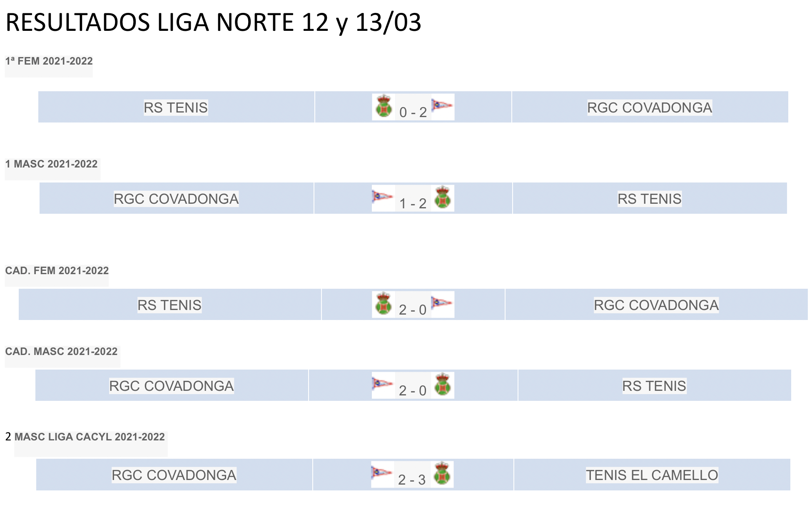
Task: Select the pennant flag in CAD. FEM row
Action: pos(441,302)
